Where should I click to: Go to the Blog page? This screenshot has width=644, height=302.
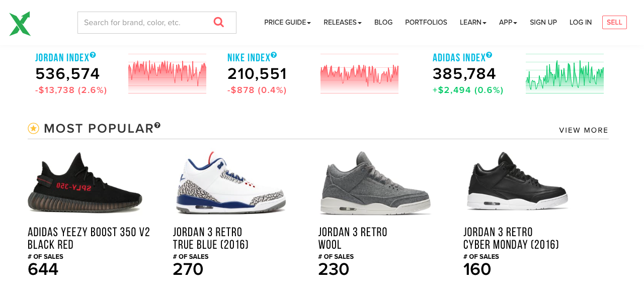tap(383, 23)
